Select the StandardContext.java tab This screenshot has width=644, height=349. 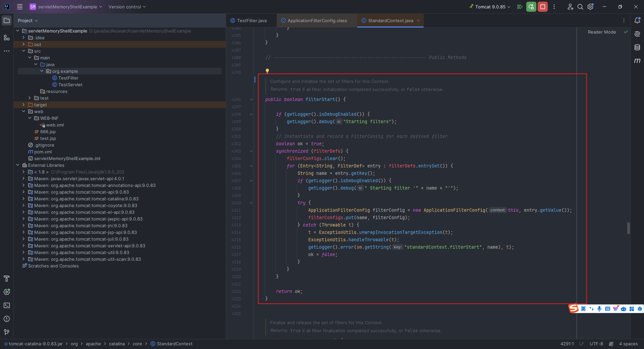click(390, 20)
